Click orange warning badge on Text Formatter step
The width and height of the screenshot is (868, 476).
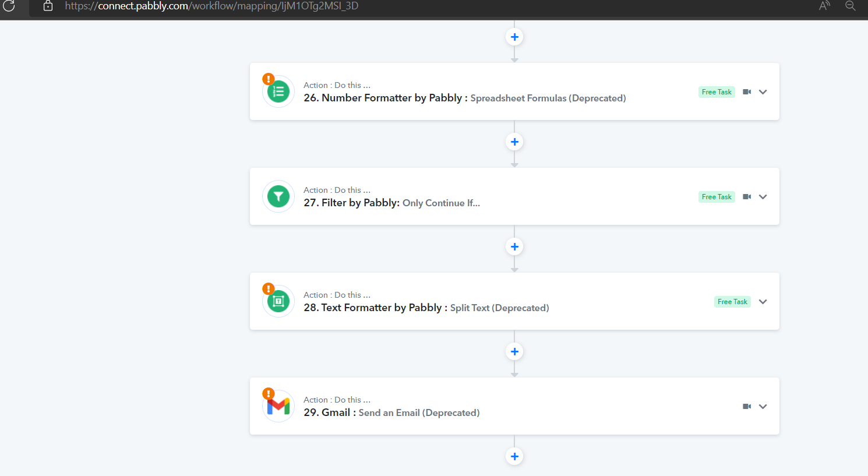(x=268, y=289)
